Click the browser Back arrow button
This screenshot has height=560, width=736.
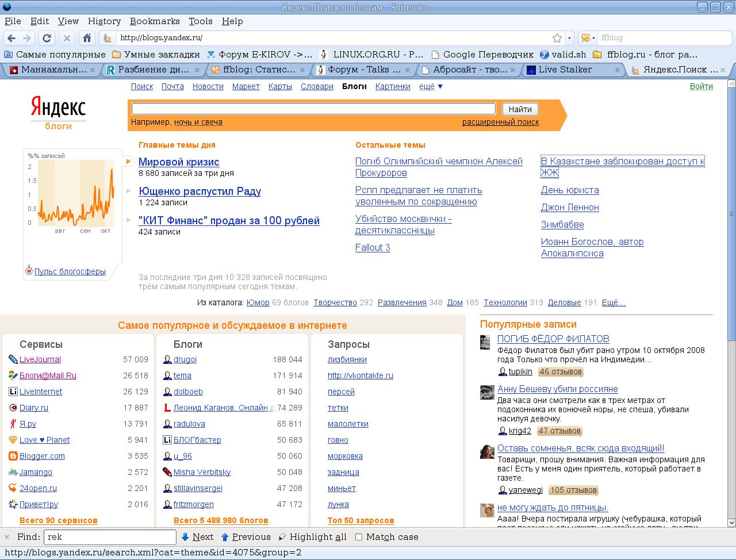[11, 38]
